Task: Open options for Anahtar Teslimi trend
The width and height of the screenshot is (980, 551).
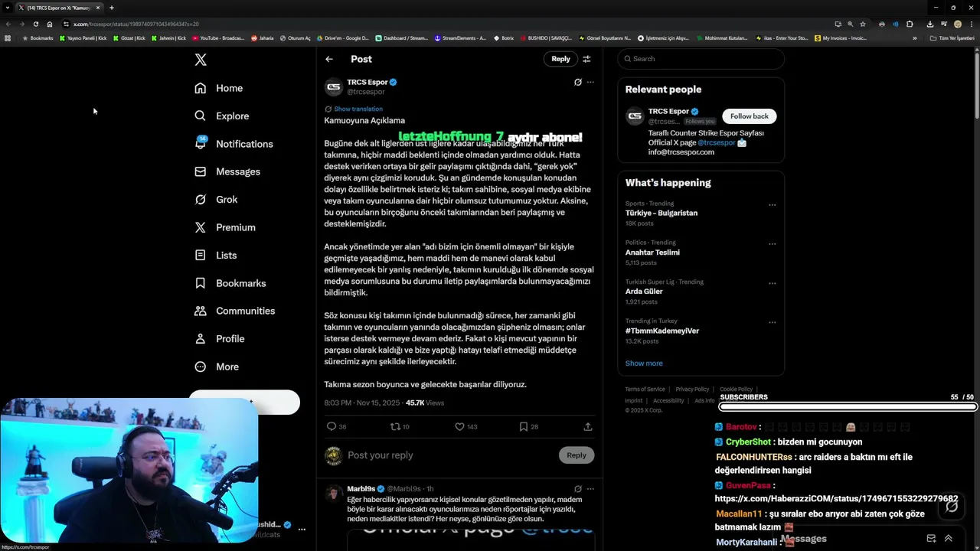Action: point(772,244)
